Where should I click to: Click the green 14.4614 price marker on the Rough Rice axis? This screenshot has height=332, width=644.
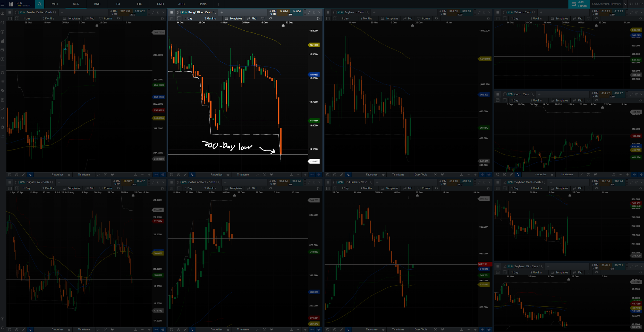click(313, 121)
